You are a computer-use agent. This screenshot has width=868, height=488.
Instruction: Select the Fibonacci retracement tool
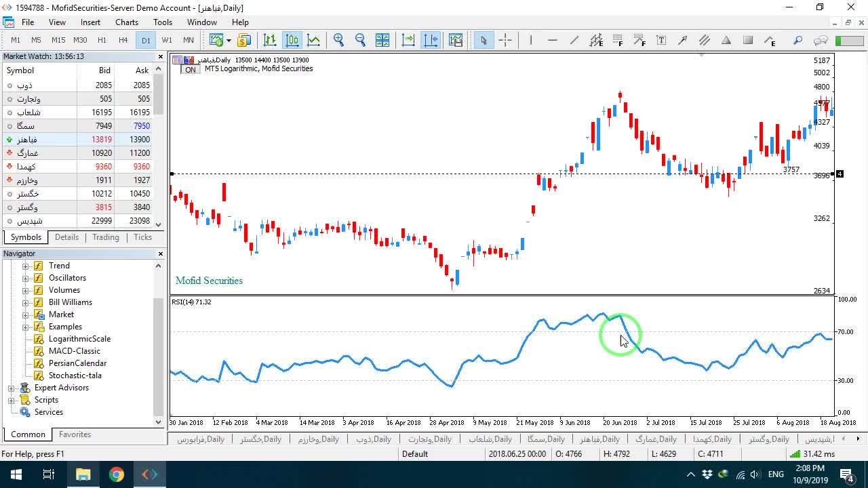click(x=618, y=41)
